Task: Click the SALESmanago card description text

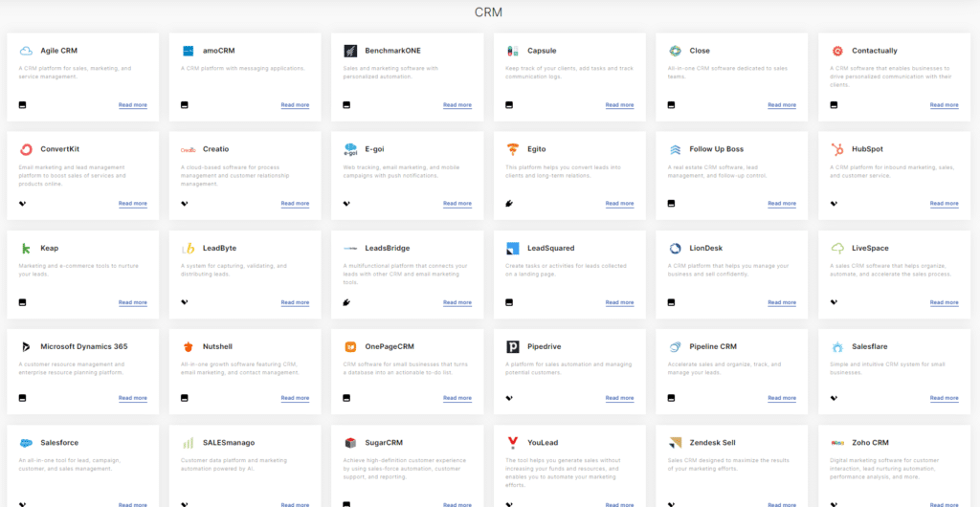Action: tap(235, 464)
